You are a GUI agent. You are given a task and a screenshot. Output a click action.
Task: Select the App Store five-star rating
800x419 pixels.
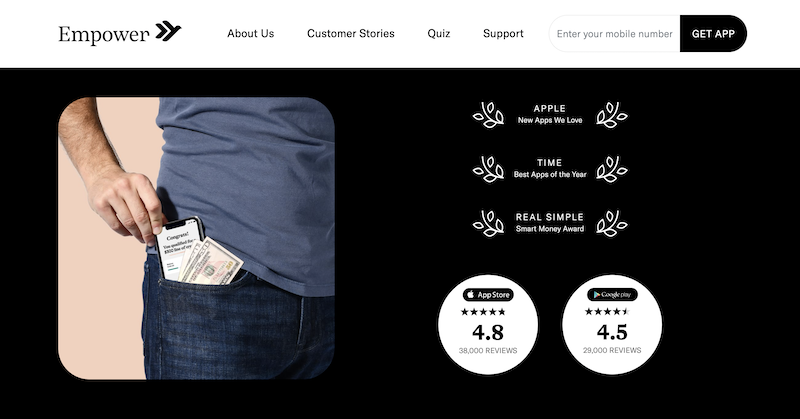(x=483, y=312)
